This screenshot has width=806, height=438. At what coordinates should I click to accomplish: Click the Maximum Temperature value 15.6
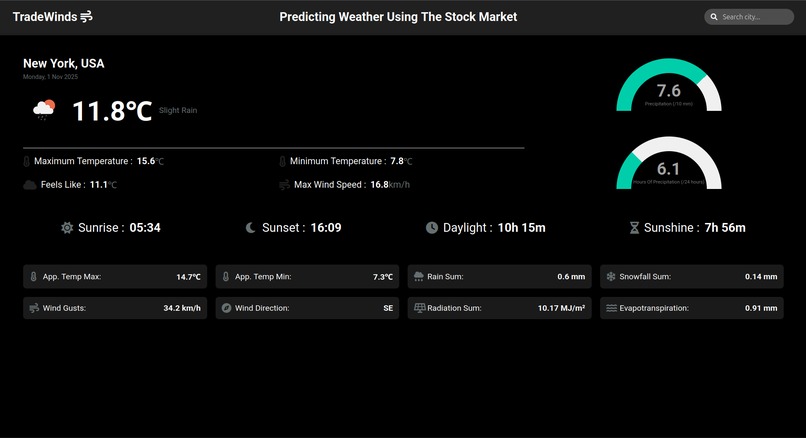pos(146,161)
